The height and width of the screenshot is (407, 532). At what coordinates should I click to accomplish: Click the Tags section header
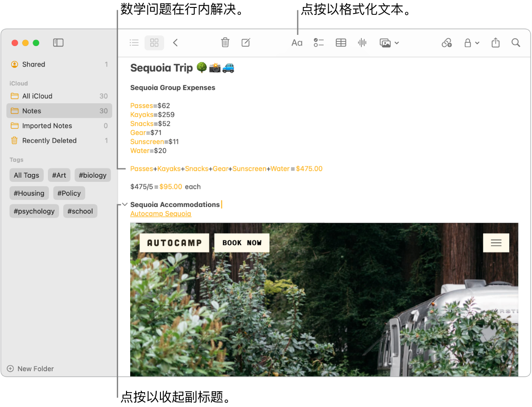coord(16,160)
